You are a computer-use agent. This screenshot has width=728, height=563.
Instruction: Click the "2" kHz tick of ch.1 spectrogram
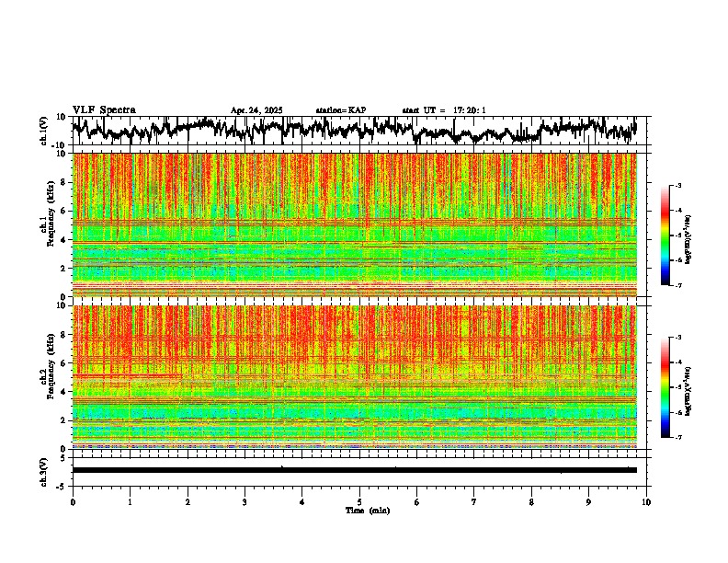point(63,269)
